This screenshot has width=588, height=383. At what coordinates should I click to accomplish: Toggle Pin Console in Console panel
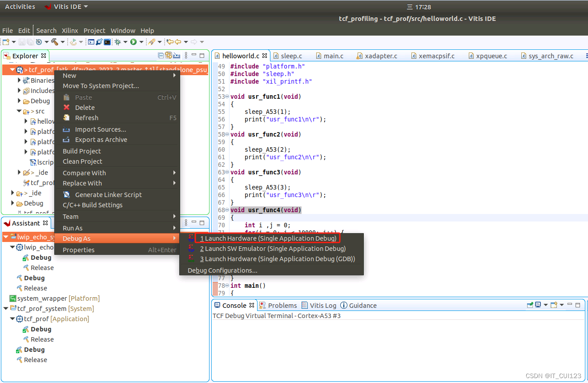pyautogui.click(x=530, y=305)
